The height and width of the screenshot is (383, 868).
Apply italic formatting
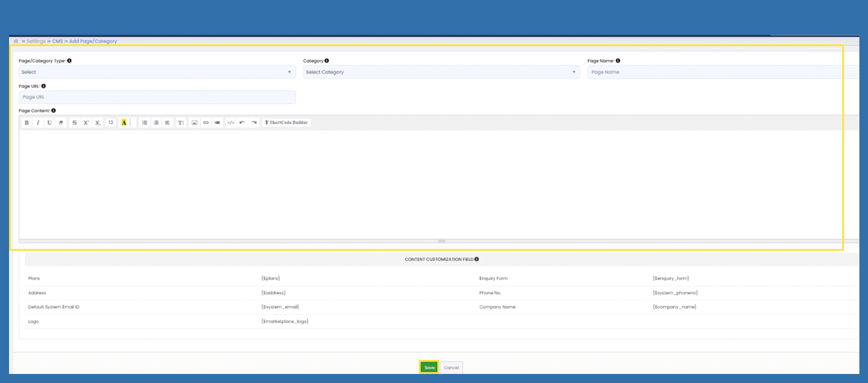[38, 123]
